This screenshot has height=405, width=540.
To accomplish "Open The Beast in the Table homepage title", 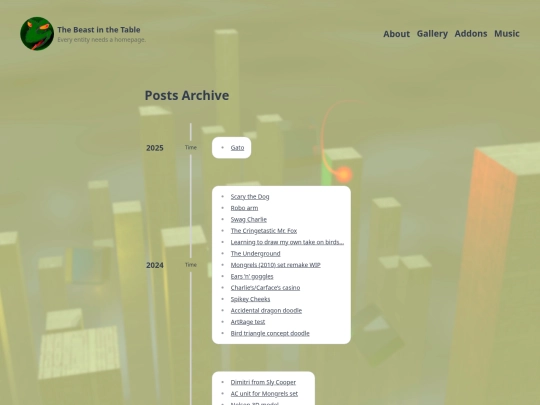I will (x=99, y=30).
